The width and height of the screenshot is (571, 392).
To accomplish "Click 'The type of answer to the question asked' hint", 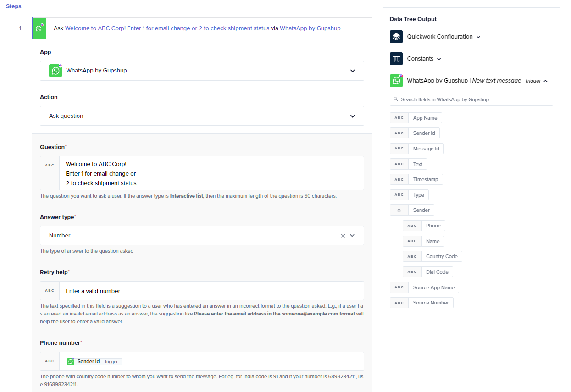I will (87, 251).
